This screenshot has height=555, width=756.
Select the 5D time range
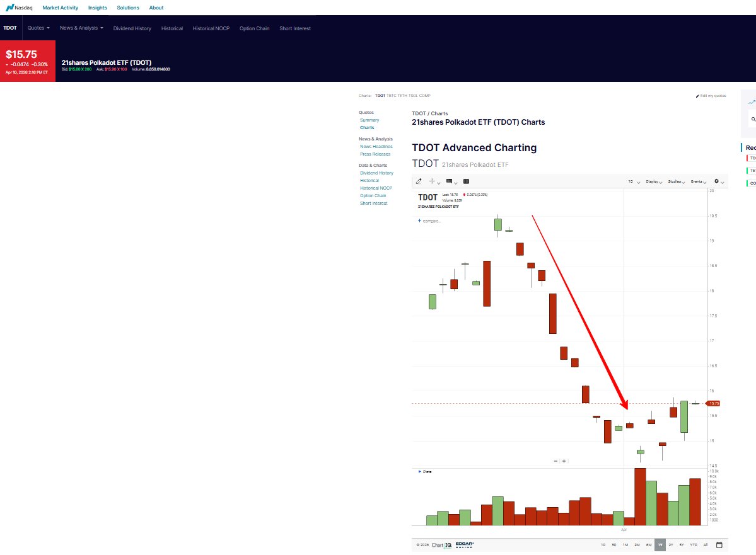[x=614, y=545]
